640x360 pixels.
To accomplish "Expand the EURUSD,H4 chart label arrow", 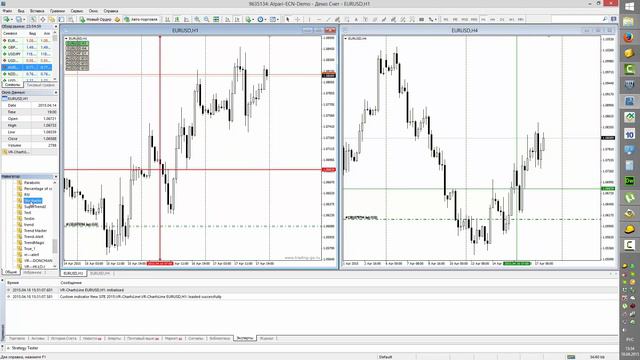I will pyautogui.click(x=346, y=38).
